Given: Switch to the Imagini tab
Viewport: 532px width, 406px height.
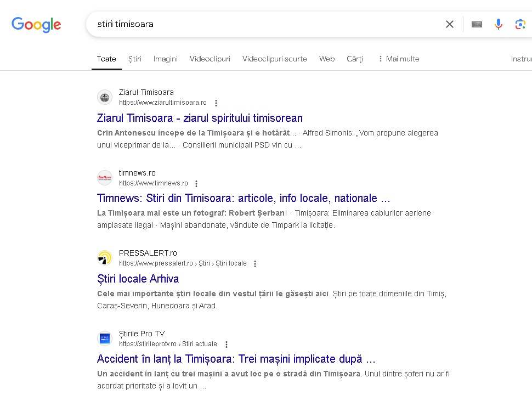Looking at the screenshot, I should [x=165, y=59].
